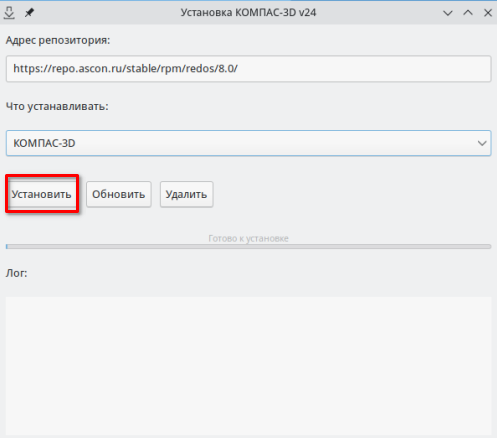
Task: Click the Что устанавливать label
Action: pyautogui.click(x=57, y=107)
